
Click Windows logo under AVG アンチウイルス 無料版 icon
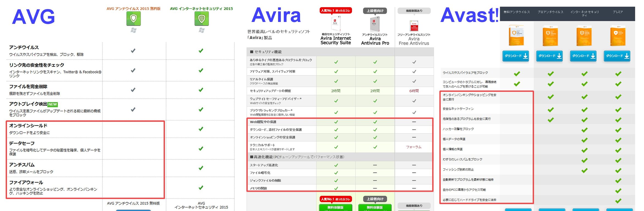pos(134,30)
